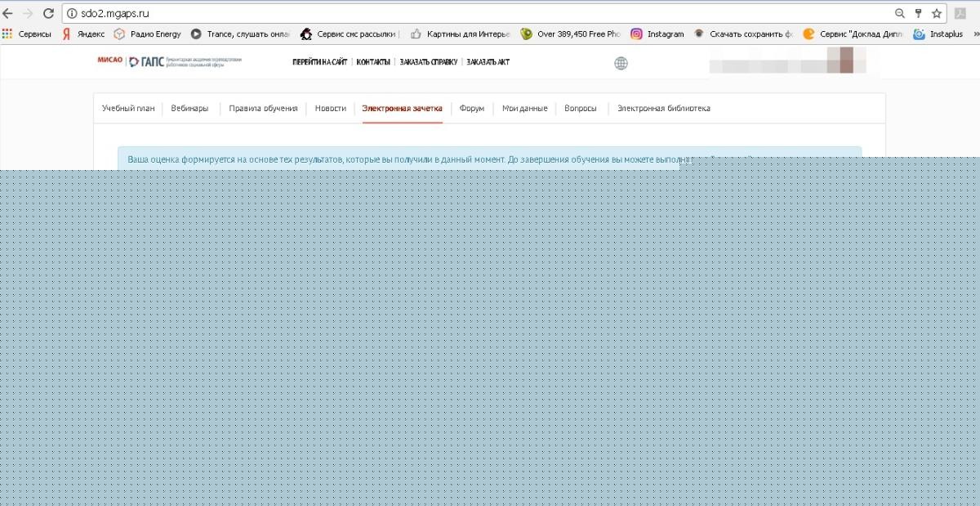Go to the Электронная библиотека tab
This screenshot has height=506, width=980.
[663, 108]
